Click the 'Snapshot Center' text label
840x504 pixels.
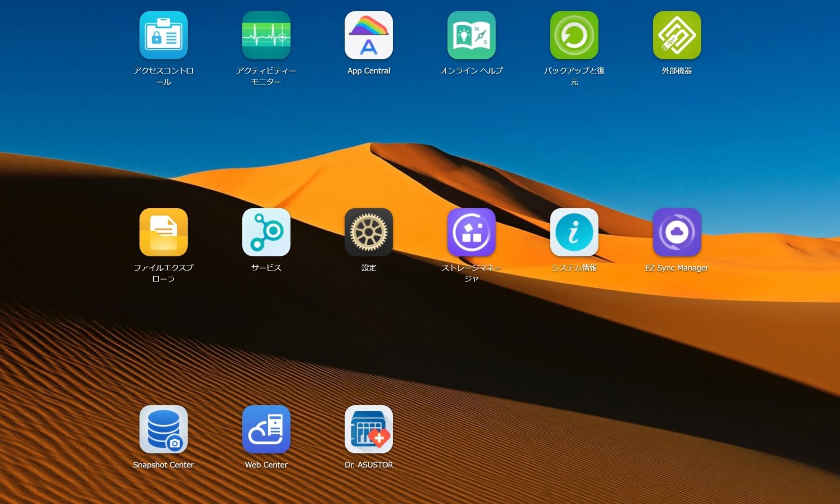[x=163, y=465]
